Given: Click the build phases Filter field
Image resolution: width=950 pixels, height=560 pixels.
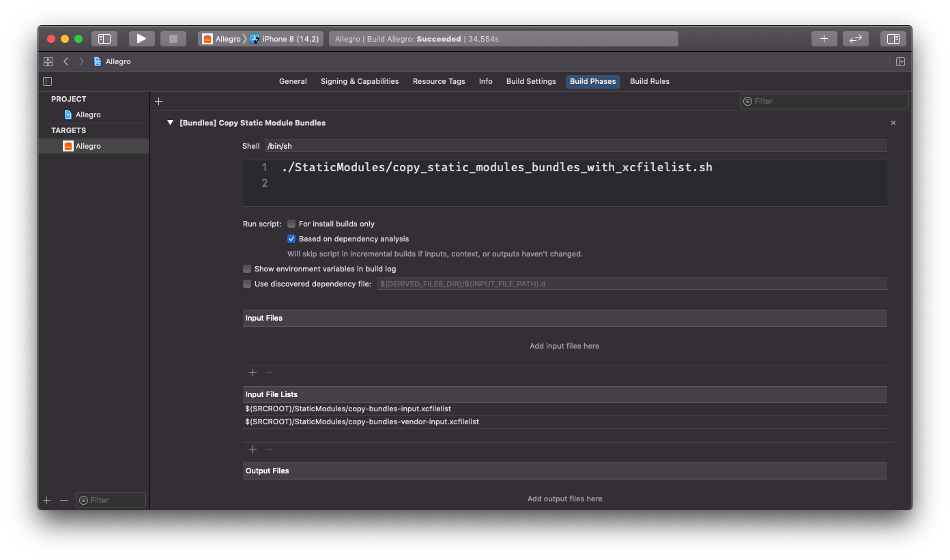Looking at the screenshot, I should click(824, 101).
